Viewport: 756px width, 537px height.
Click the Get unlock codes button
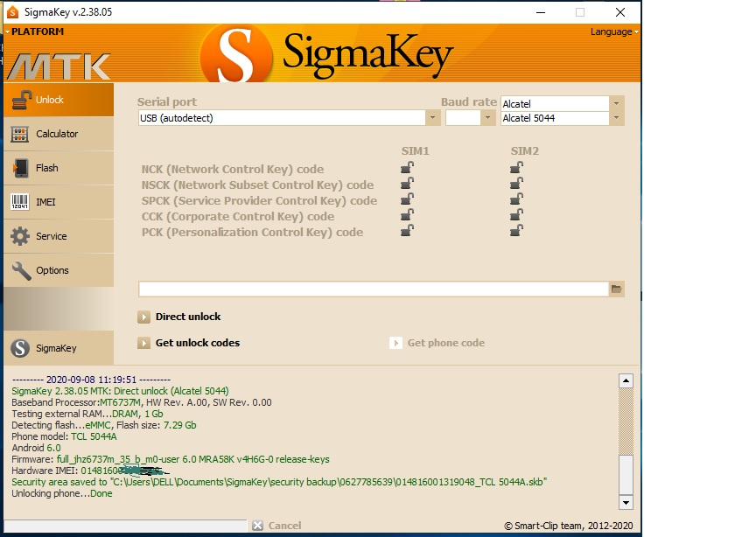click(x=188, y=343)
